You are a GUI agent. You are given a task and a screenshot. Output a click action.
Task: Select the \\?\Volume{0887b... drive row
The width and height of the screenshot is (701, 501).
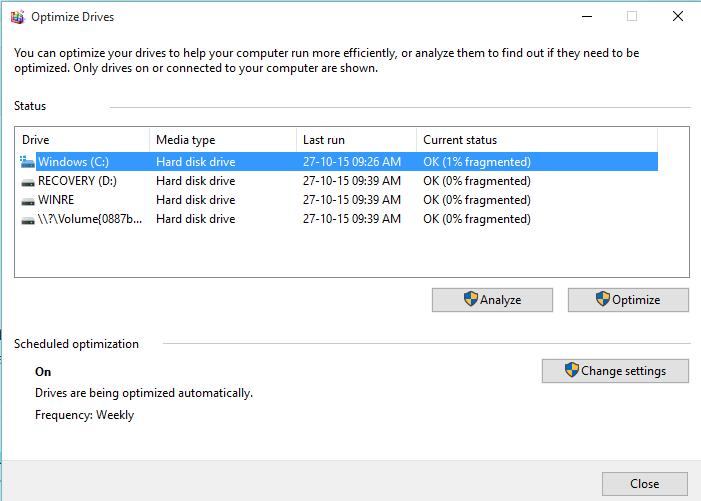click(338, 219)
